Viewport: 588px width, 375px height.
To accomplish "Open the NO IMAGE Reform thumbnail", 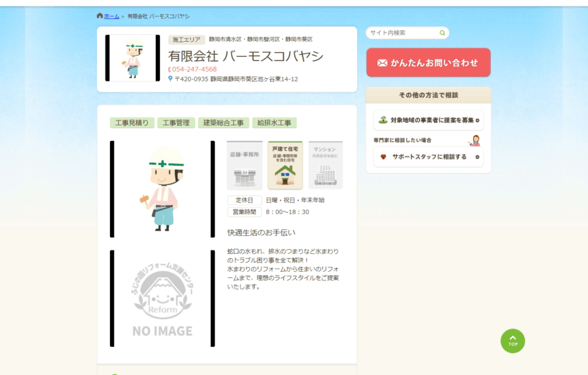I will coord(162,298).
